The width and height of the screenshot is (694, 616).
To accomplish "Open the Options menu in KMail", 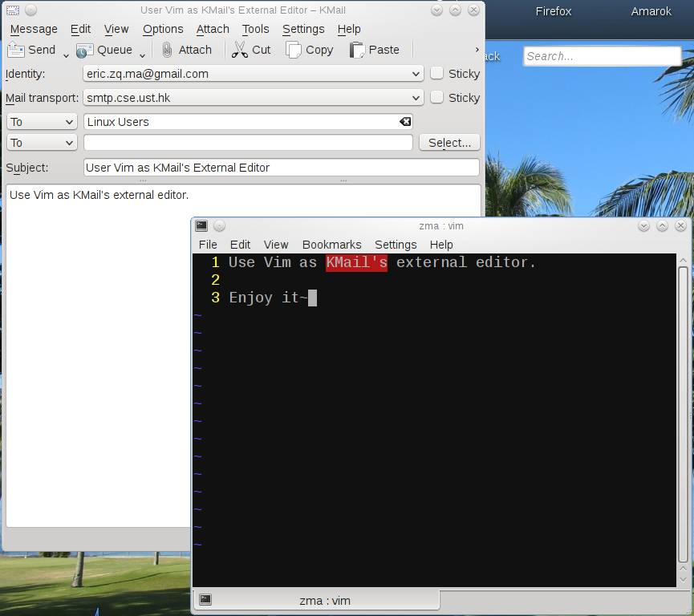I will (163, 29).
